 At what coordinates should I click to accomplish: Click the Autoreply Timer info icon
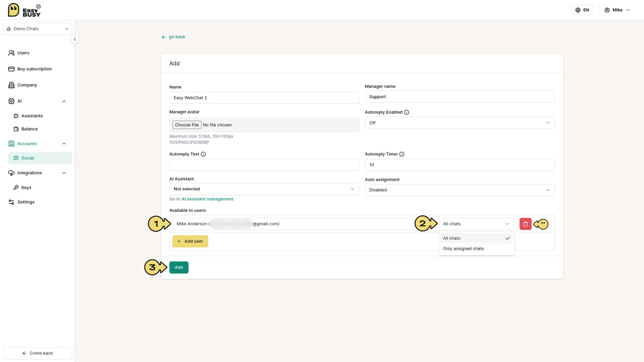(402, 154)
